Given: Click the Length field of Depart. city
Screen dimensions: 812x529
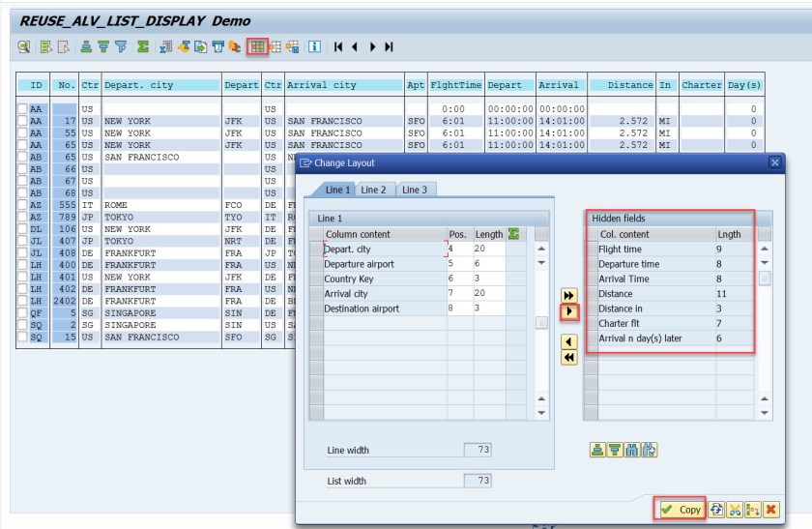Looking at the screenshot, I should 489,249.
